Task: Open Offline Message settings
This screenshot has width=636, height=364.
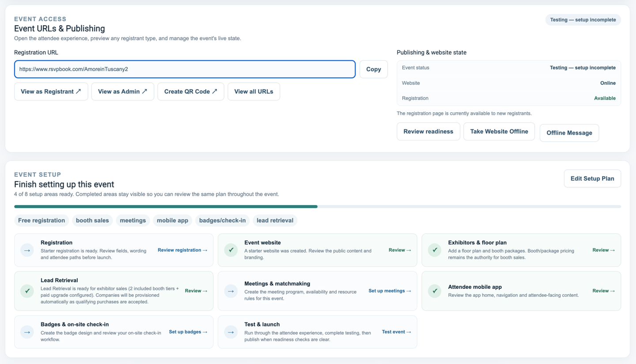Action: coord(569,133)
